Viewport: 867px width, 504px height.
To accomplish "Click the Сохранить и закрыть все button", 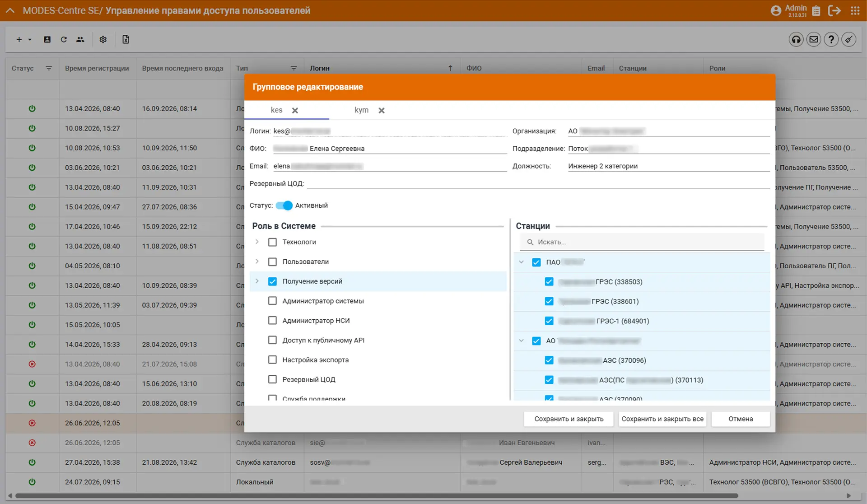I will click(x=662, y=419).
